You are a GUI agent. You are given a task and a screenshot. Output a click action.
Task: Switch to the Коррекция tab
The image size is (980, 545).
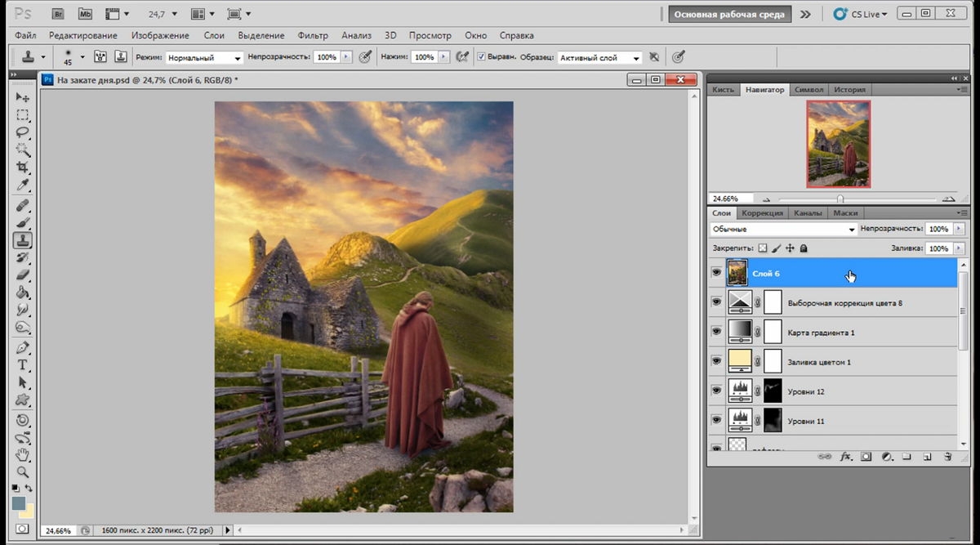pos(762,213)
